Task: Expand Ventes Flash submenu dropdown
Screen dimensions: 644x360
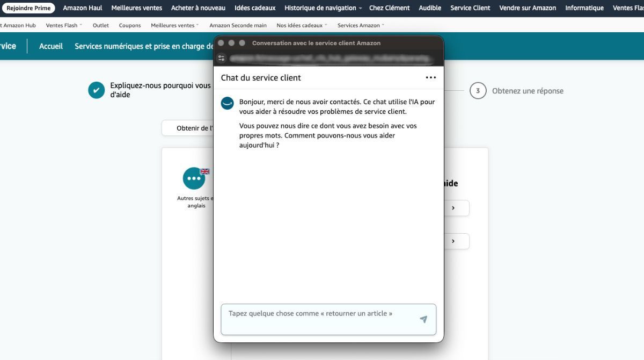Action: click(x=64, y=25)
